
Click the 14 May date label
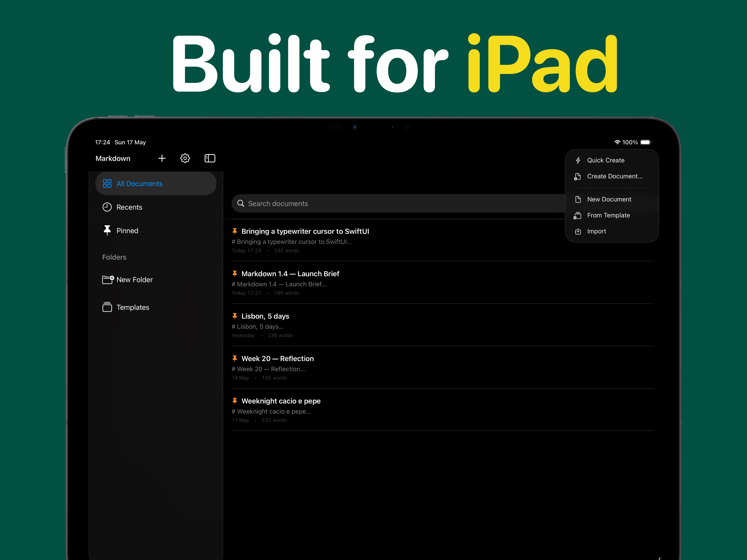(x=240, y=378)
